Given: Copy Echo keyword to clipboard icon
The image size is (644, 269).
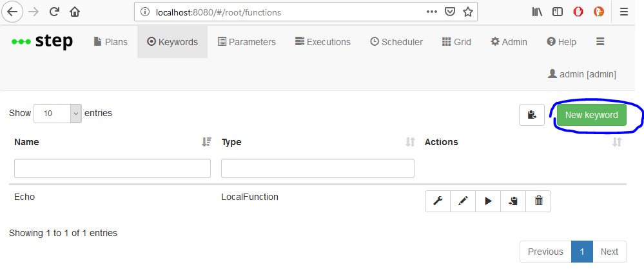Looking at the screenshot, I should tap(513, 201).
